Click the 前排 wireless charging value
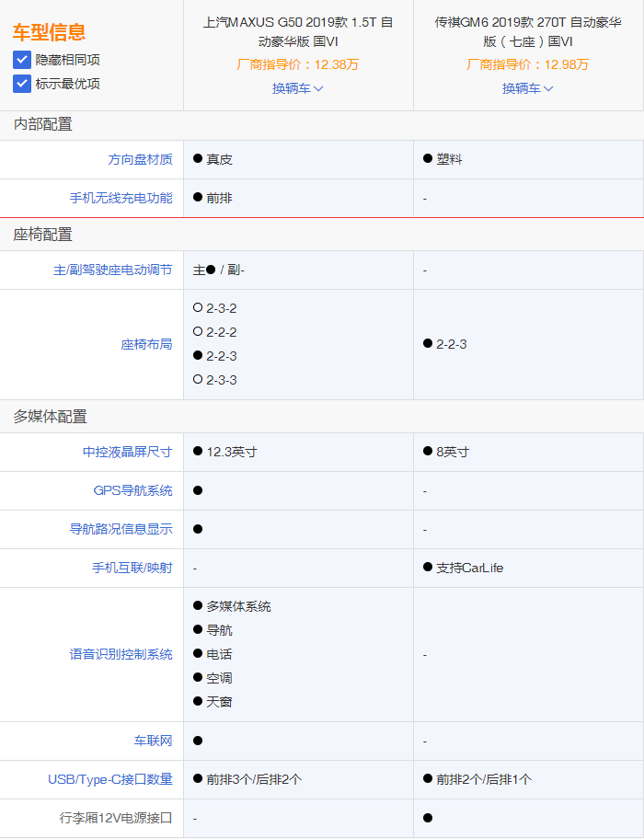This screenshot has height=839, width=644. click(x=219, y=198)
